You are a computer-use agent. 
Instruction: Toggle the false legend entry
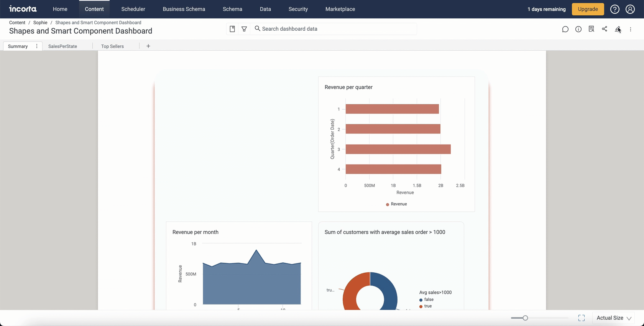[x=426, y=300]
